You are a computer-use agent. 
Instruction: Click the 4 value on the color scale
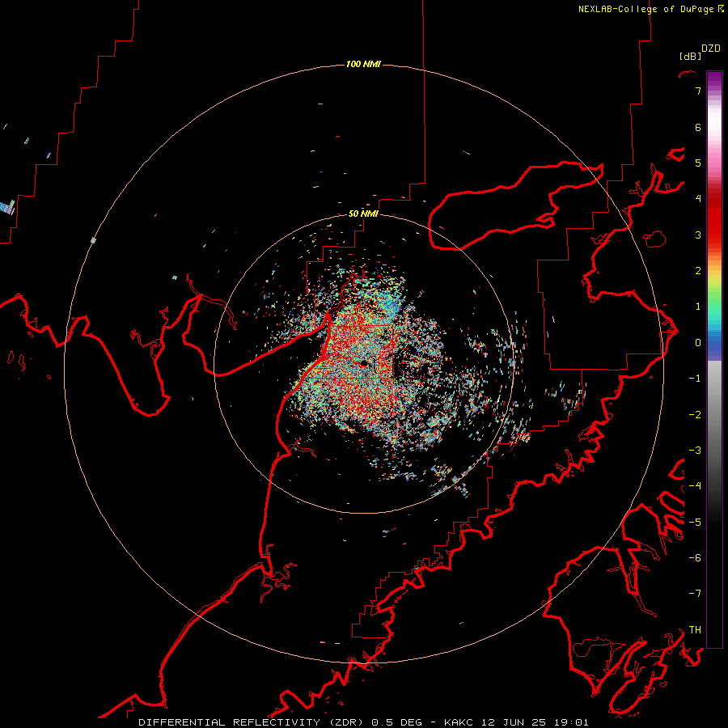pyautogui.click(x=698, y=199)
